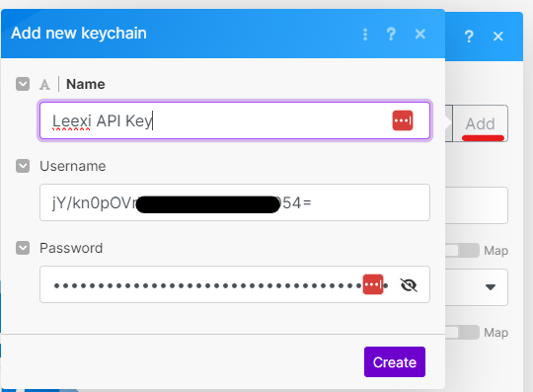Open the dropdown arrow in background panel

pyautogui.click(x=491, y=287)
